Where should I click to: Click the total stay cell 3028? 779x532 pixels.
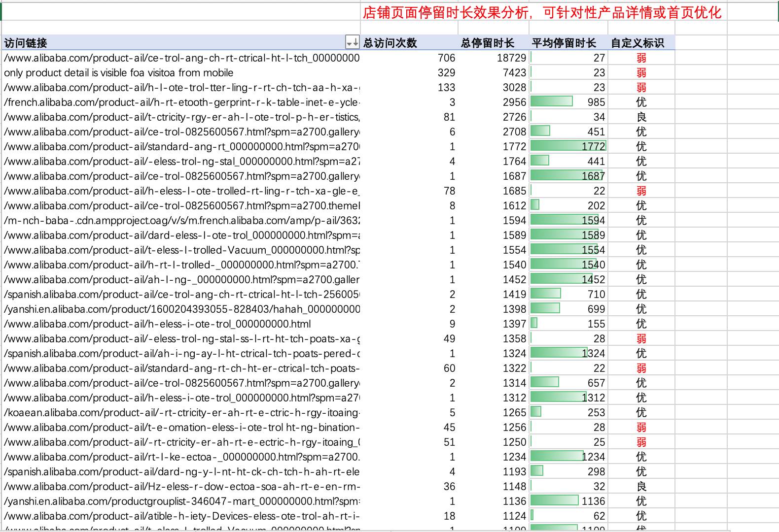tap(494, 87)
